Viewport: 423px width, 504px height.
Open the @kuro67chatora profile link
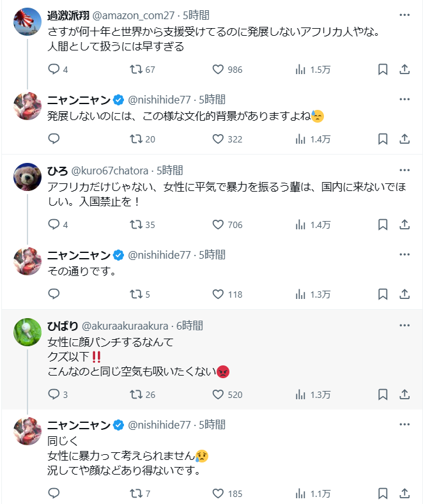(109, 171)
